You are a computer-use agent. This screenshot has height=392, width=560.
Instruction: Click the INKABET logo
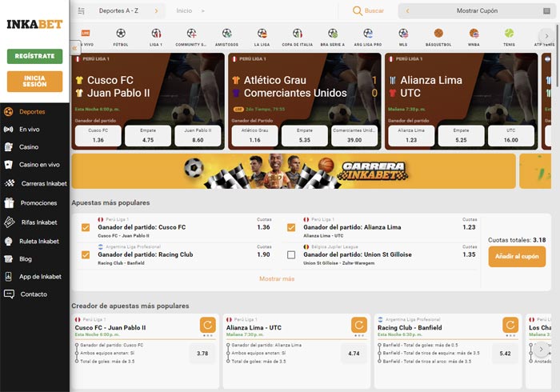[34, 24]
